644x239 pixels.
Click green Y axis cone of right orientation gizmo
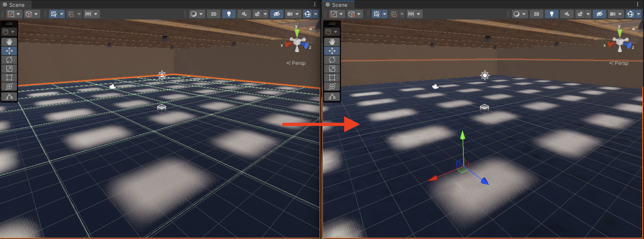point(619,33)
